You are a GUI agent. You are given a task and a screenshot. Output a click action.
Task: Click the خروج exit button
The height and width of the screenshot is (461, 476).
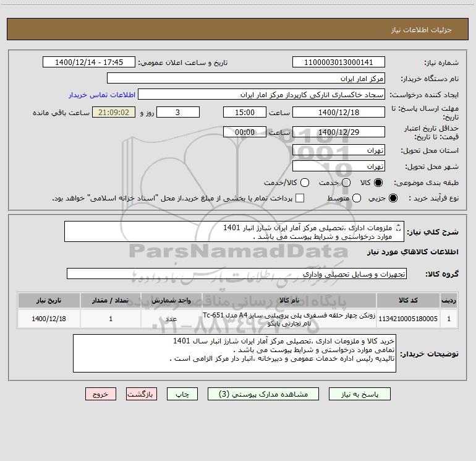coord(101,394)
